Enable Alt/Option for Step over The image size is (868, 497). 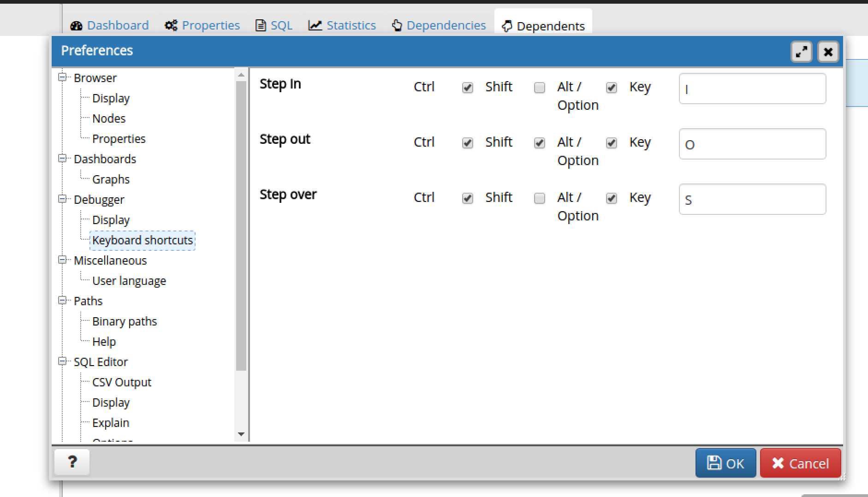[x=612, y=198]
